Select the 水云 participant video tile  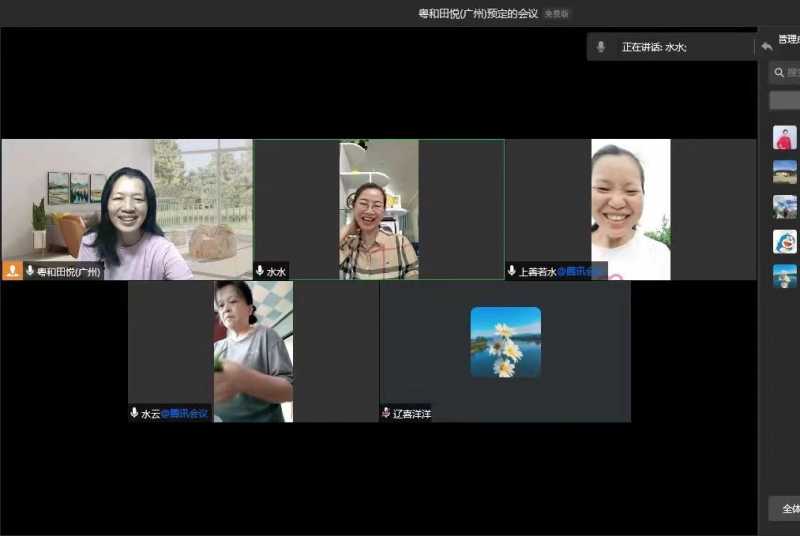coord(253,351)
